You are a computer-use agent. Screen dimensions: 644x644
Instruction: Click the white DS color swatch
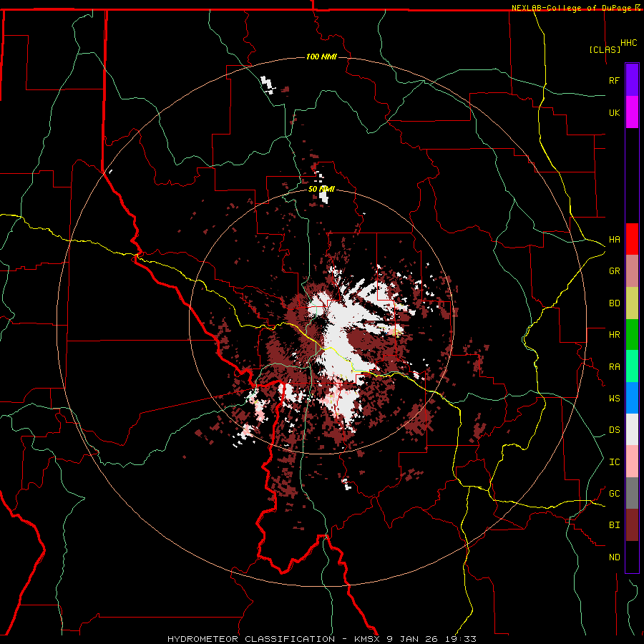point(632,429)
